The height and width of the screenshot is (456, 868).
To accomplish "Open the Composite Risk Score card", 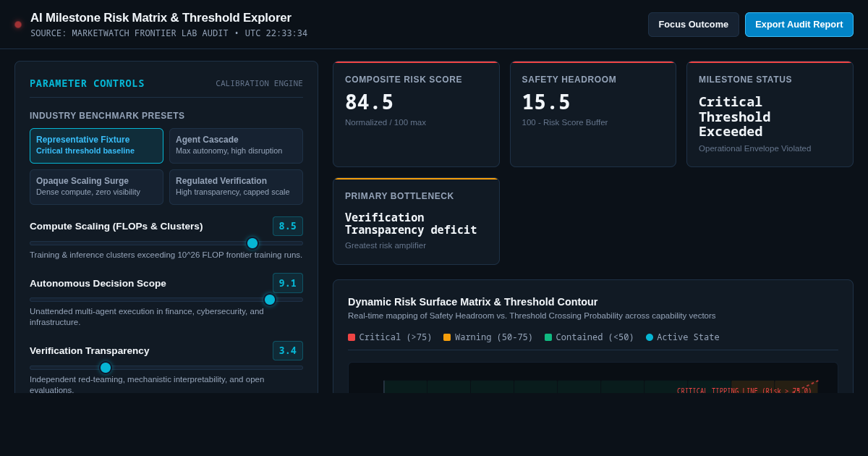I will pyautogui.click(x=416, y=114).
